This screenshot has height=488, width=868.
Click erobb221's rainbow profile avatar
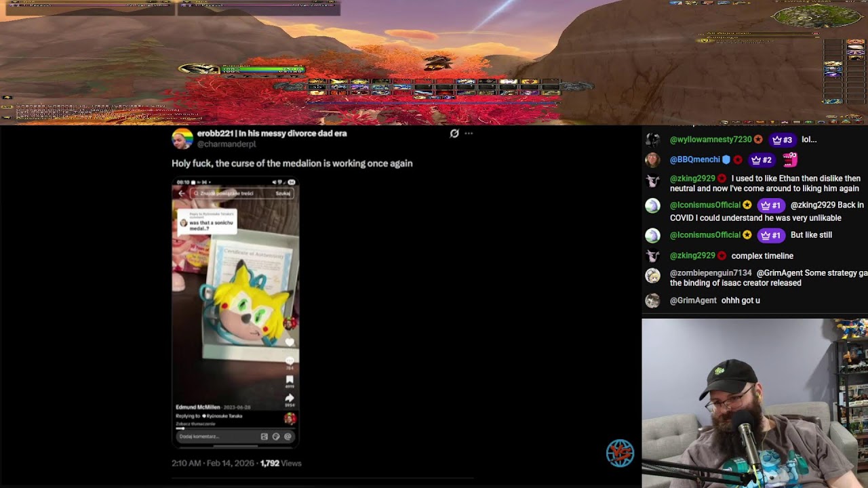coord(182,138)
